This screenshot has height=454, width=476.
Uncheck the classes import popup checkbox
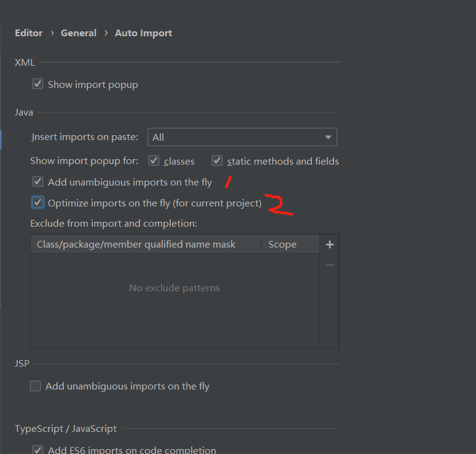pyautogui.click(x=154, y=161)
